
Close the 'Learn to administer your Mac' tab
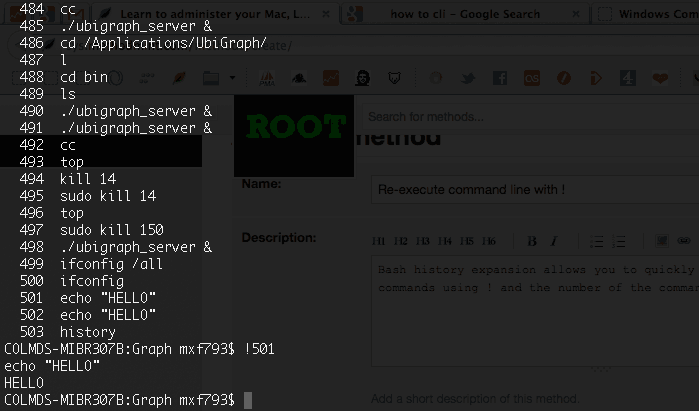(326, 14)
